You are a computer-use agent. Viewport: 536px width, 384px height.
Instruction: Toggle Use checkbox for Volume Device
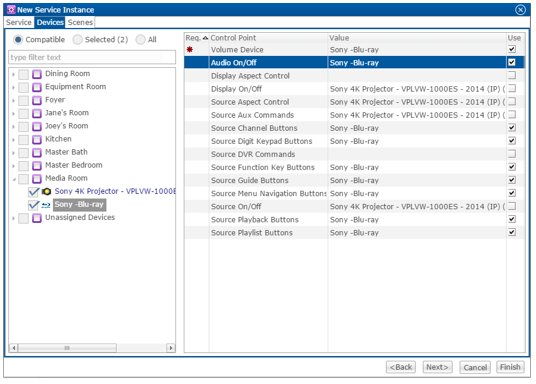[x=512, y=49]
